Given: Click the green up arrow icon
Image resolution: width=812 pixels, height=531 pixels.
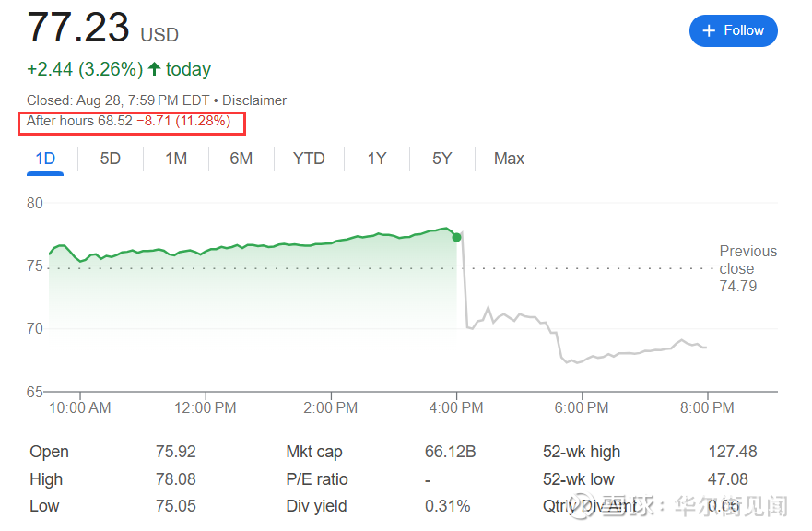Looking at the screenshot, I should pyautogui.click(x=154, y=69).
